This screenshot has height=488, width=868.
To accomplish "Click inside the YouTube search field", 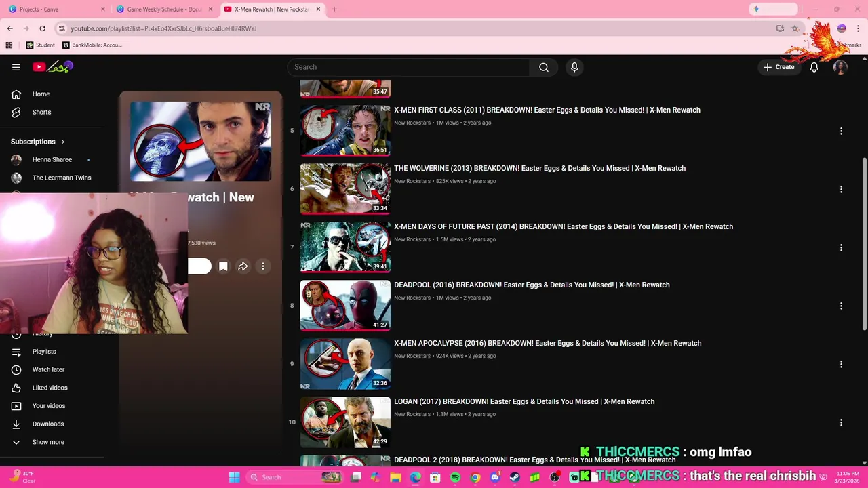I will coord(409,67).
